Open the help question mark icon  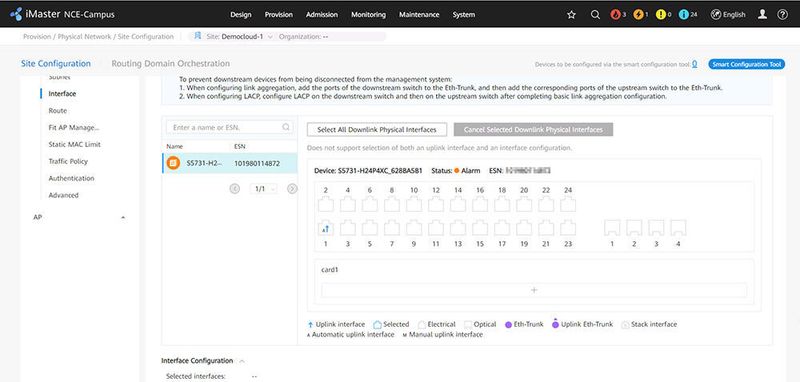pos(783,15)
